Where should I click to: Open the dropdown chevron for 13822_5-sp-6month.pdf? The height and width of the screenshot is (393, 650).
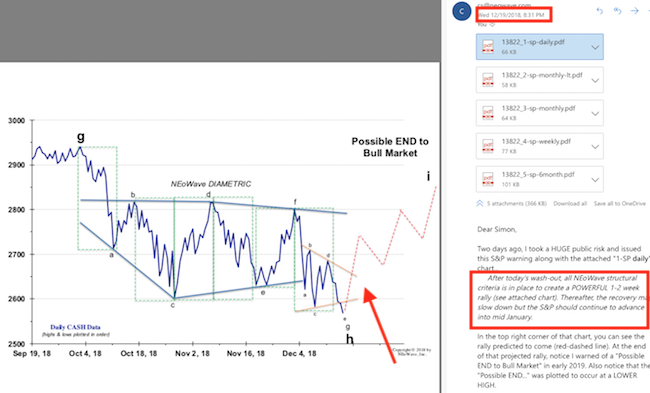[x=595, y=180]
